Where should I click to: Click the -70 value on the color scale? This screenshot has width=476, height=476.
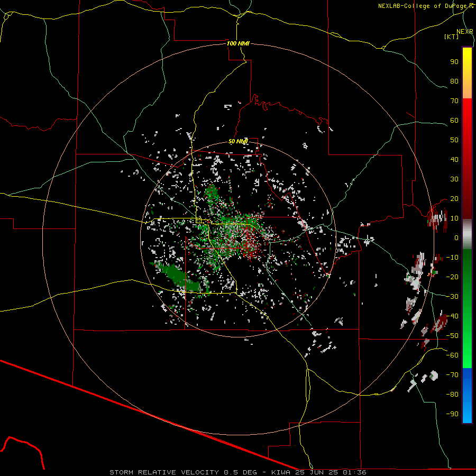pyautogui.click(x=452, y=375)
